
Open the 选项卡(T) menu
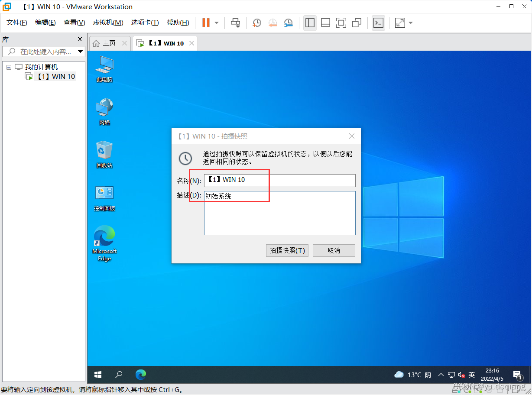(145, 23)
